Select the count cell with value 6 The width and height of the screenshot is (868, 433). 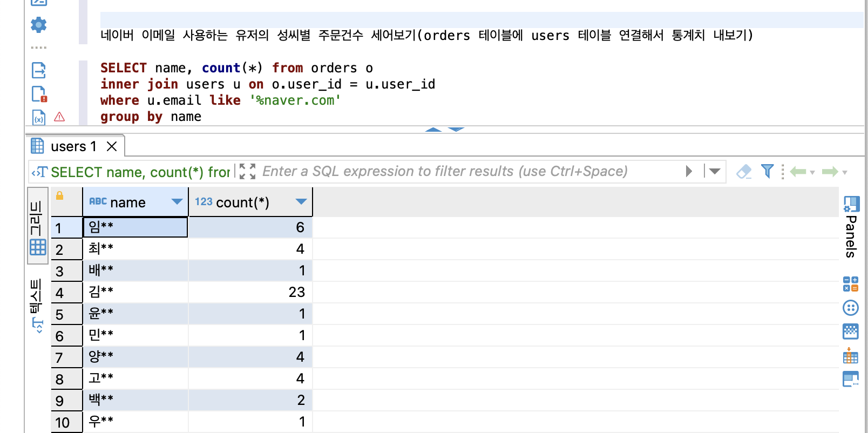pyautogui.click(x=250, y=227)
